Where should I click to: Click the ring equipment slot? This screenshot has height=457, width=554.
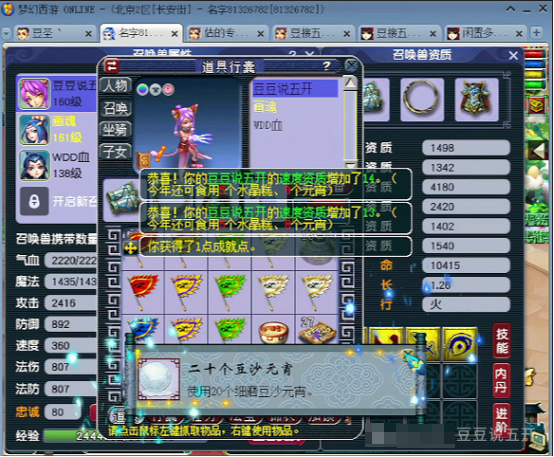(422, 100)
